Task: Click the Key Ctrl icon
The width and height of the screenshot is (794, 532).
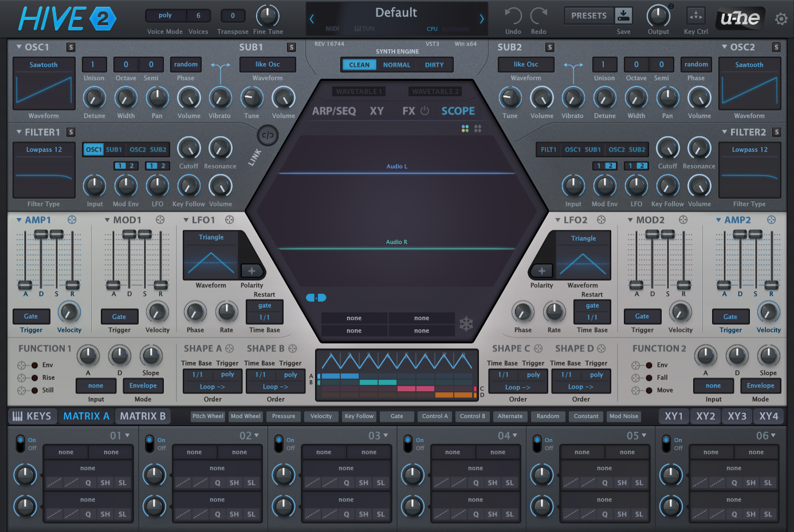Action: tap(695, 15)
